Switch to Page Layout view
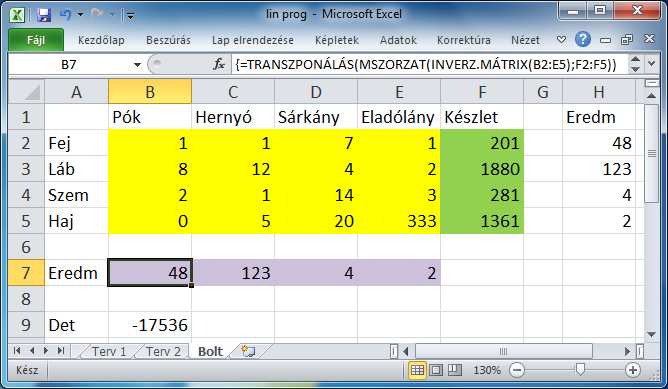Screen dimensions: 668x389 click(436, 370)
